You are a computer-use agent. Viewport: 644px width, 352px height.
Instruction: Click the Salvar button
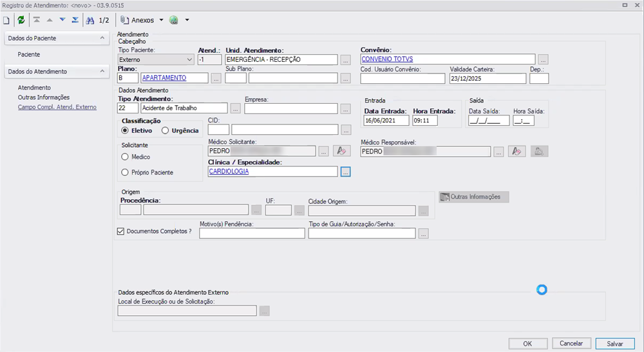pos(615,344)
